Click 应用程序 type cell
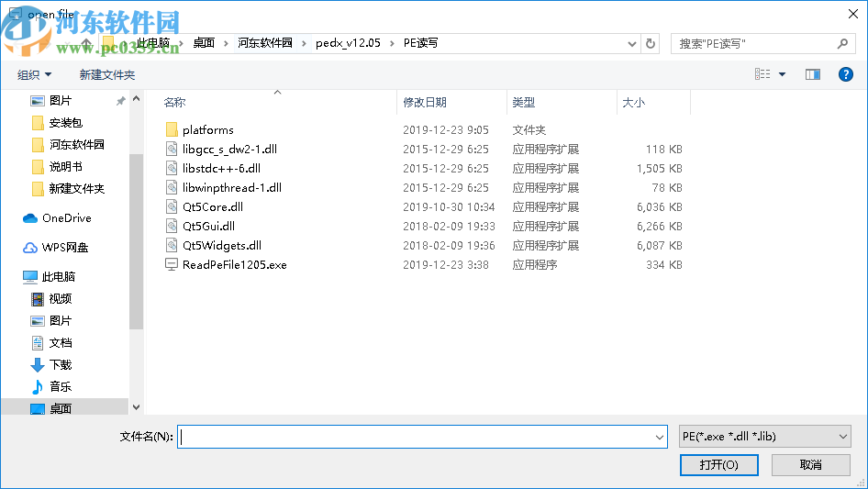The width and height of the screenshot is (868, 489). click(534, 265)
